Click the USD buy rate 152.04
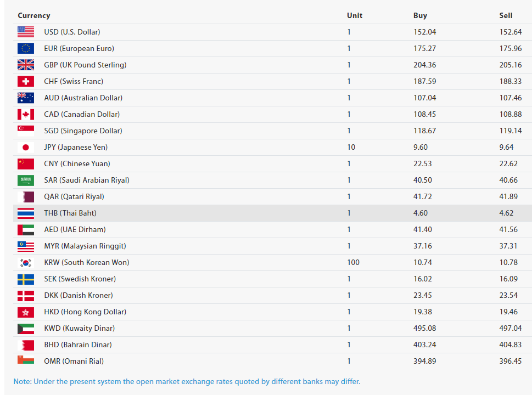Image resolution: width=532 pixels, height=395 pixels. 425,32
